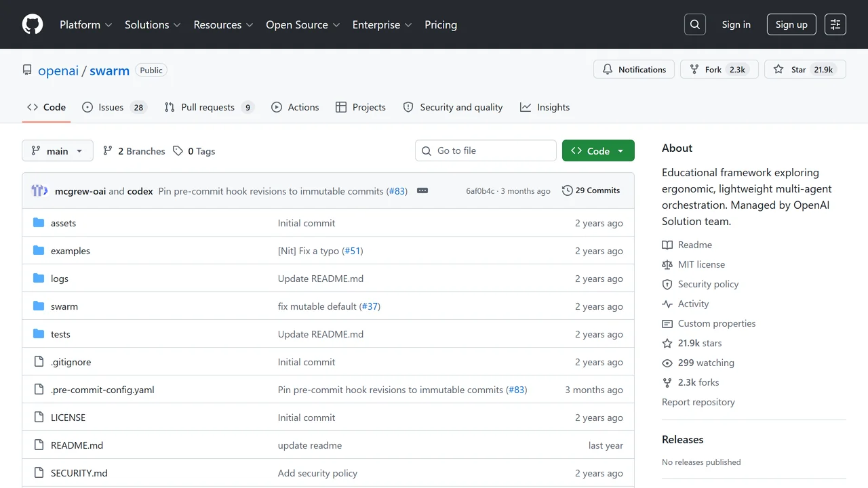Open the Releases heading link

click(x=682, y=439)
